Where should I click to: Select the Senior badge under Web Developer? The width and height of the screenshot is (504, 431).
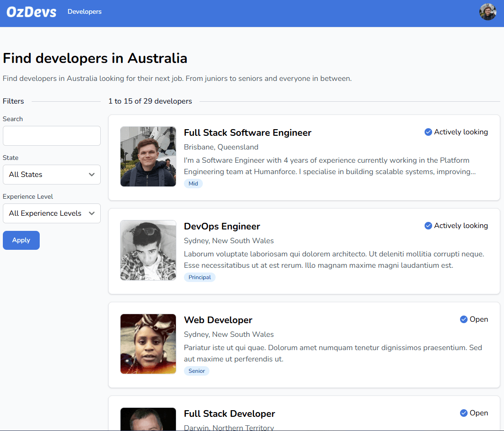pos(196,370)
